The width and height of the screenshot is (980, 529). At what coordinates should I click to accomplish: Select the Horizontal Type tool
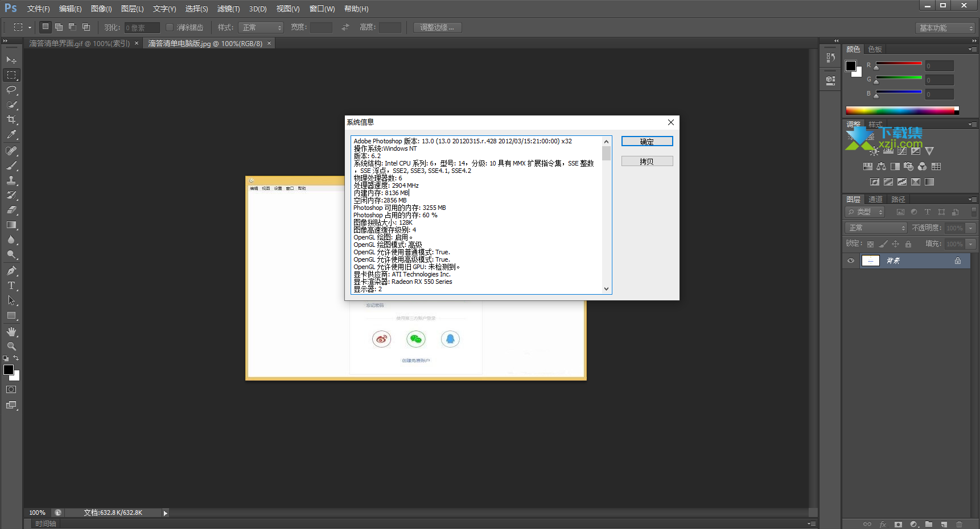click(x=11, y=286)
